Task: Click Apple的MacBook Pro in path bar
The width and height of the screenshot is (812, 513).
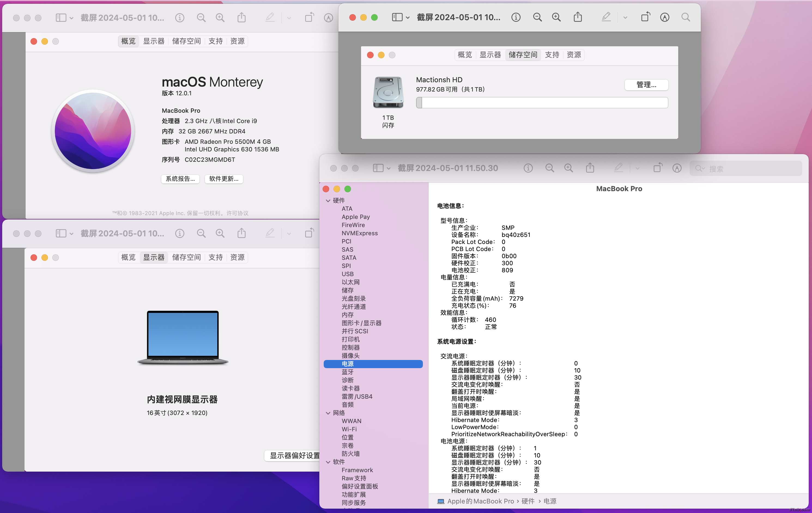Action: coord(475,502)
